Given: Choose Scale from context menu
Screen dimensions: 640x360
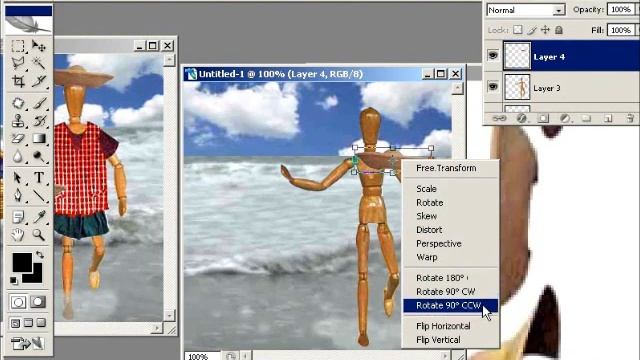Looking at the screenshot, I should [x=426, y=189].
